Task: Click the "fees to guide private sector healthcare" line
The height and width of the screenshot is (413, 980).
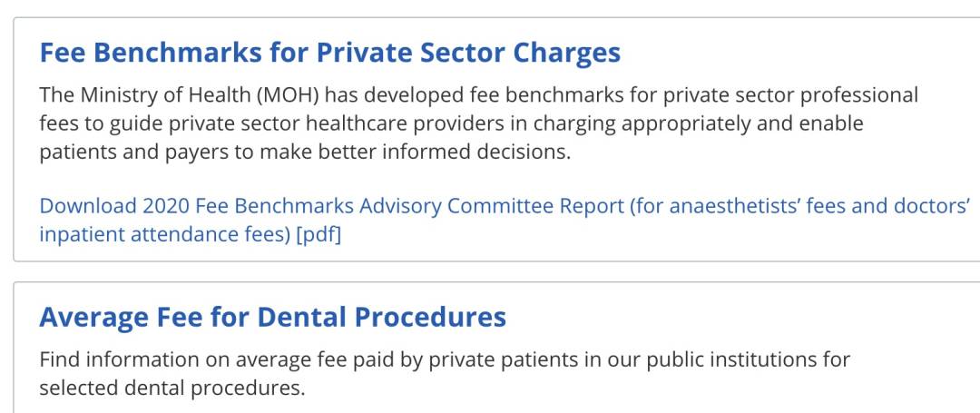Action: click(450, 123)
